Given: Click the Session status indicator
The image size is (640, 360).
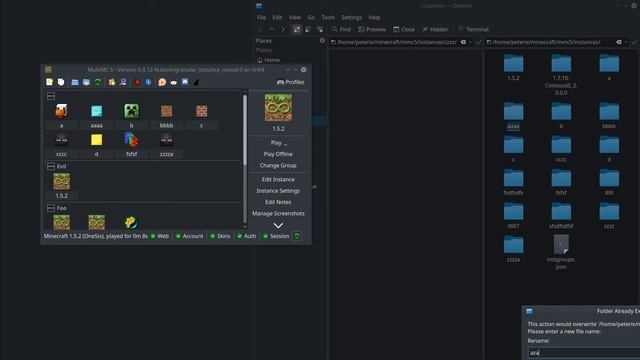Looking at the screenshot, I should (276, 236).
